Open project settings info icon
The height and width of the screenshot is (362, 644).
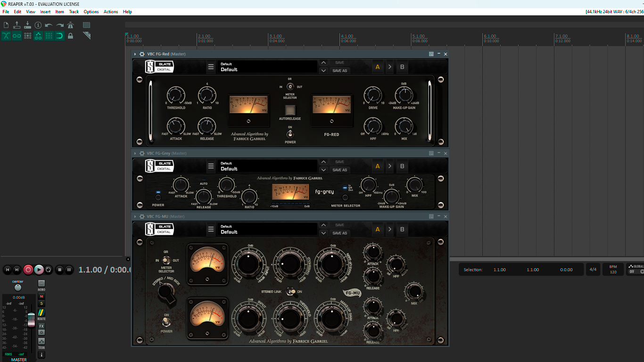tap(38, 25)
